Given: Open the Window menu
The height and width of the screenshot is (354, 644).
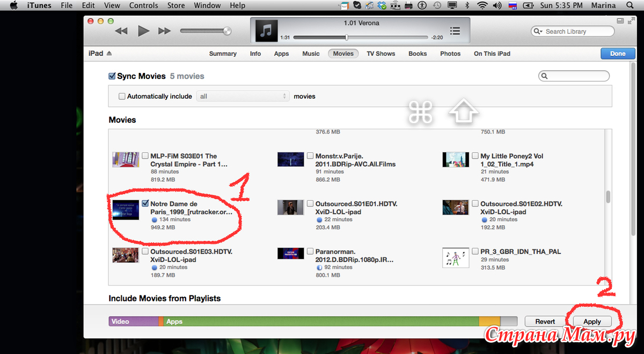Looking at the screenshot, I should click(x=207, y=6).
